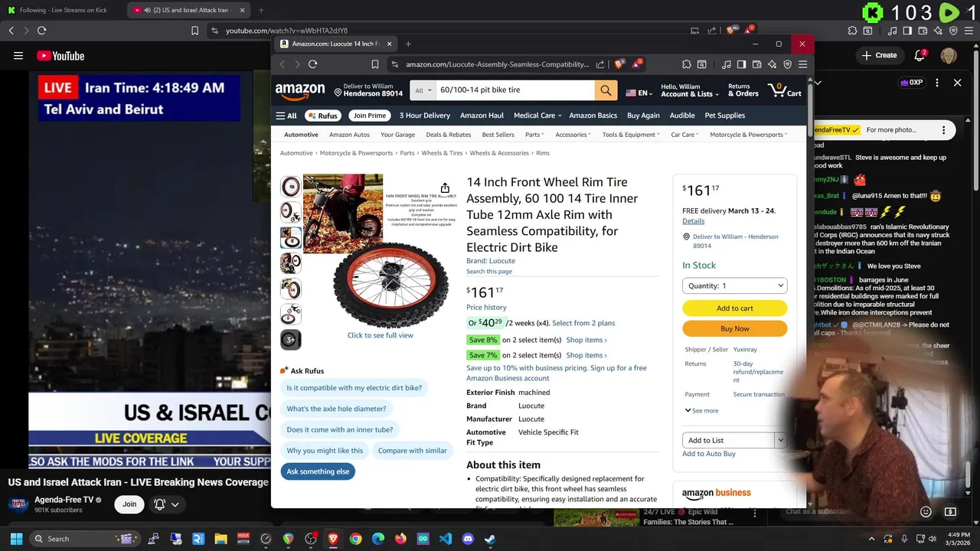980x551 pixels.
Task: Open Brave playlist music icon in Amazon window
Action: click(x=726, y=64)
